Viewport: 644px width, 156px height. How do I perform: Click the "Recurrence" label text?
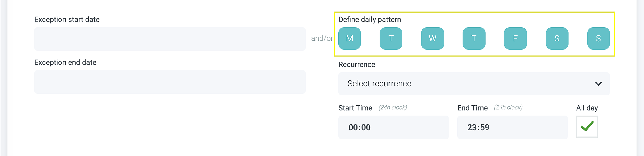(x=357, y=65)
